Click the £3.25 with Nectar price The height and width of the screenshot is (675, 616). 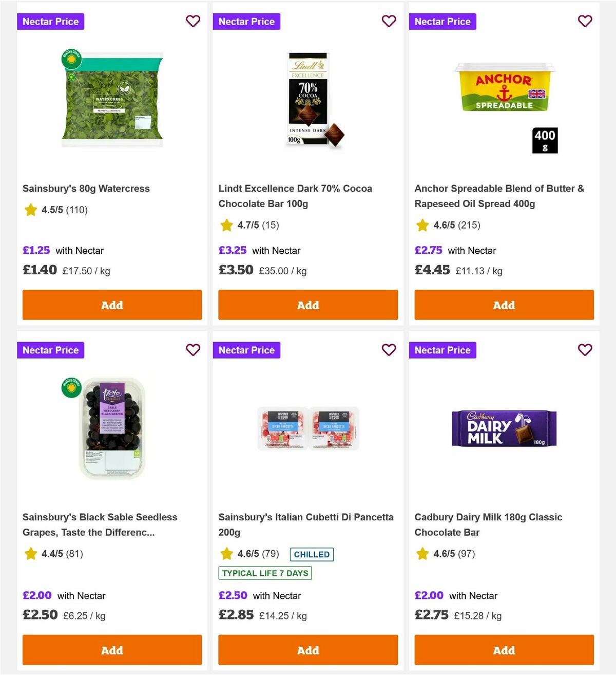click(233, 250)
